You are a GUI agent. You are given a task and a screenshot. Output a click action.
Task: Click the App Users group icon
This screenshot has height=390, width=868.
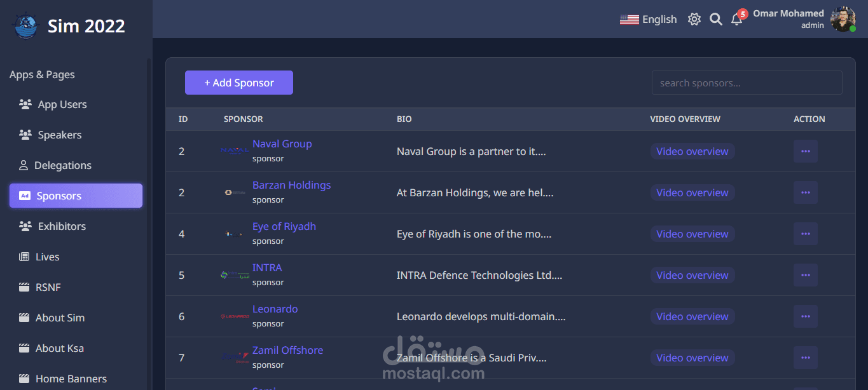[x=25, y=104]
